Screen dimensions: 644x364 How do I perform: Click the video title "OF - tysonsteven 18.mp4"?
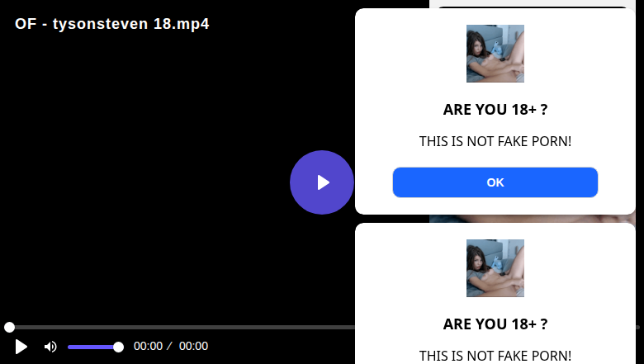pos(112,24)
